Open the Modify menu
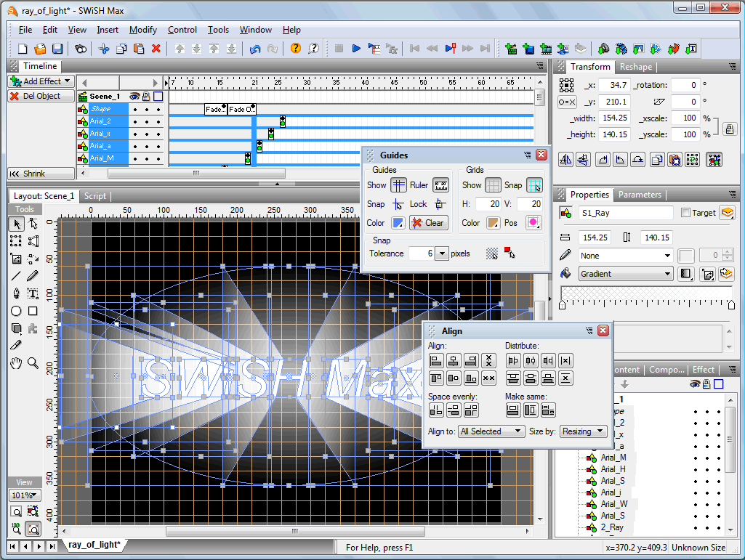 pyautogui.click(x=142, y=30)
